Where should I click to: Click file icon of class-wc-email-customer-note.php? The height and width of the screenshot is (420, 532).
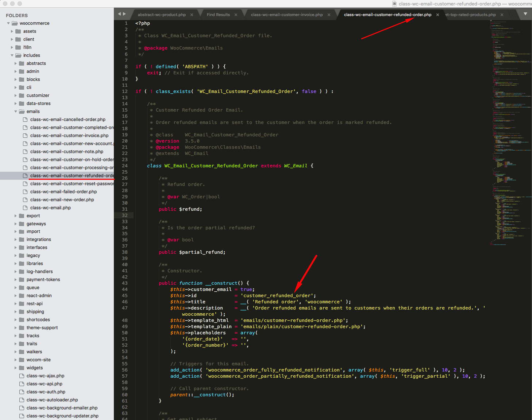click(x=25, y=152)
